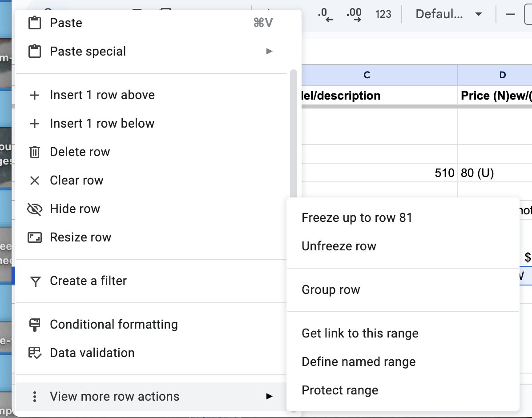The image size is (532, 418).
Task: Expand the View more row actions arrow
Action: [269, 396]
